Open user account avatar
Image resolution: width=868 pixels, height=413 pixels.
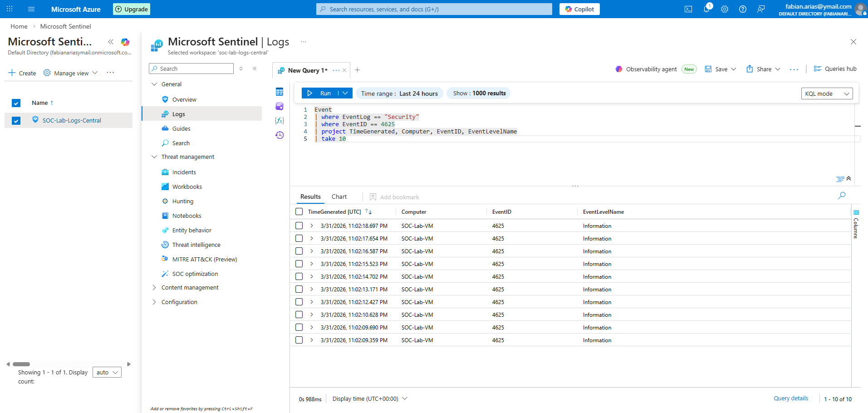(860, 9)
